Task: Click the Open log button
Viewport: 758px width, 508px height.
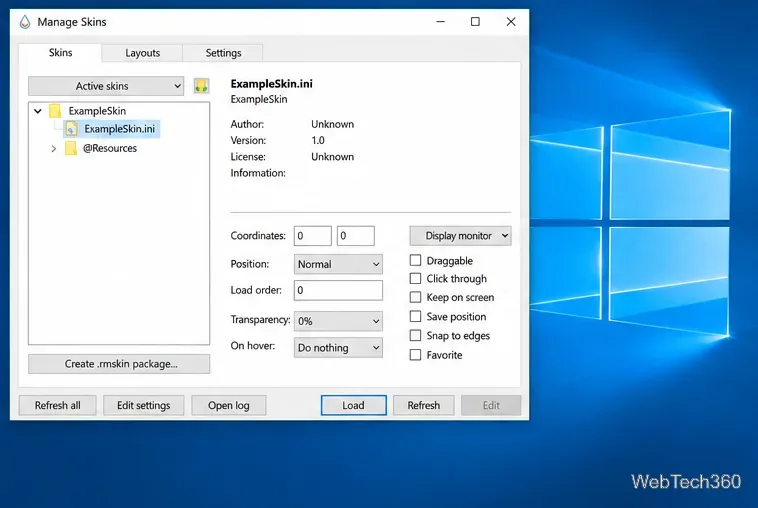Action: [229, 405]
